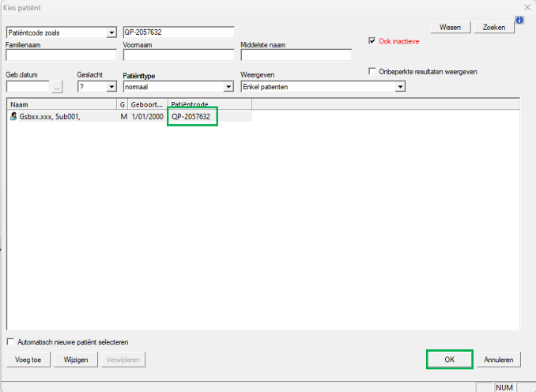Open the Patiëntcode zoals search type dropdown
536x392 pixels.
[110, 32]
